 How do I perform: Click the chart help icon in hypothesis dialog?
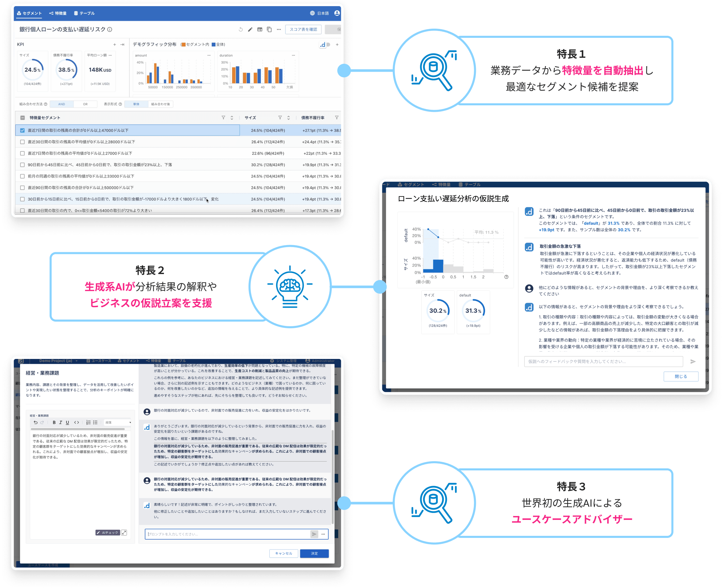click(506, 277)
